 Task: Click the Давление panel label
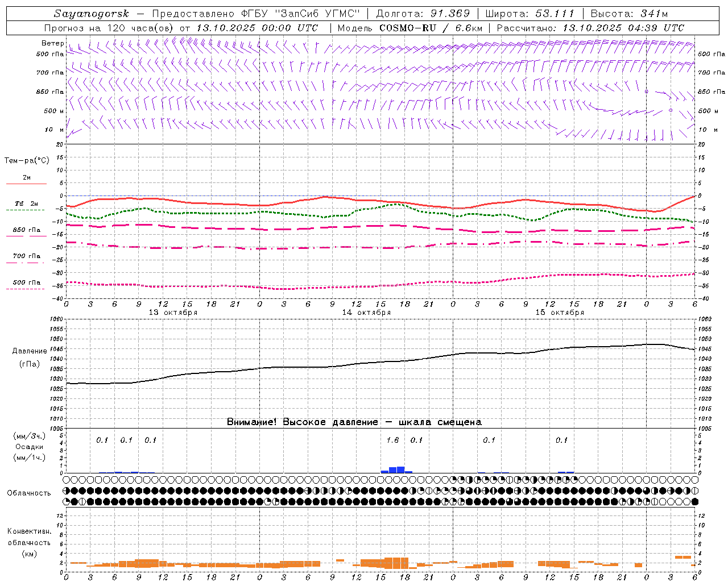click(x=30, y=351)
